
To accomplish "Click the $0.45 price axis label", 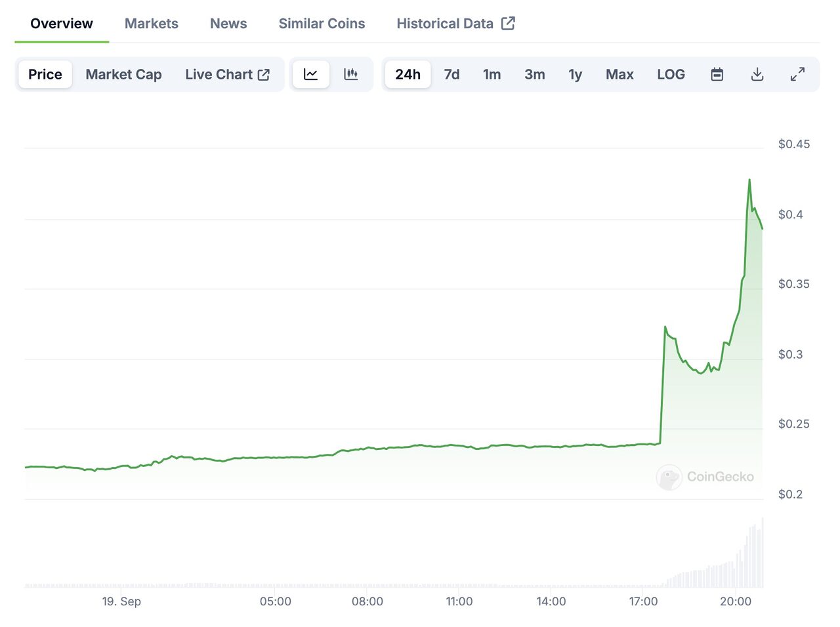I will [794, 144].
